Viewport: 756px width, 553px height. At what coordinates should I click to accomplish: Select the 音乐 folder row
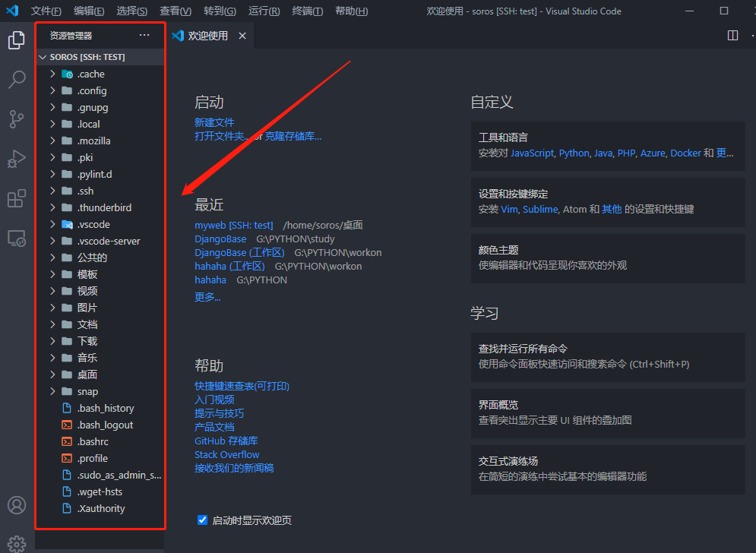(x=101, y=358)
